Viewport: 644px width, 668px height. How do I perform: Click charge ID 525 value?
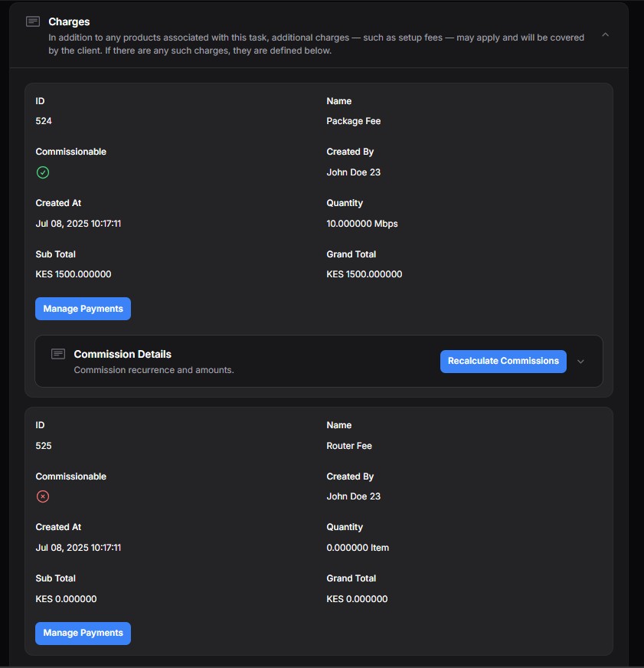pos(44,446)
